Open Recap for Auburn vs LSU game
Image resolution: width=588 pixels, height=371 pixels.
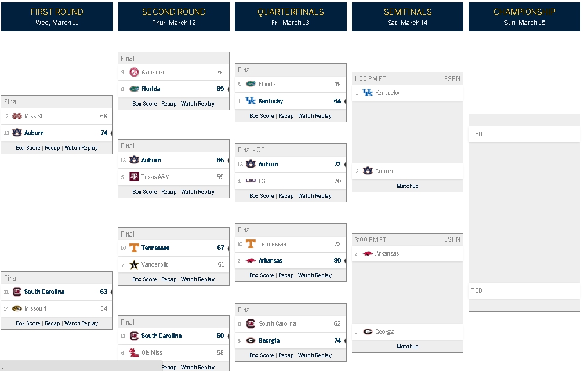coord(286,196)
